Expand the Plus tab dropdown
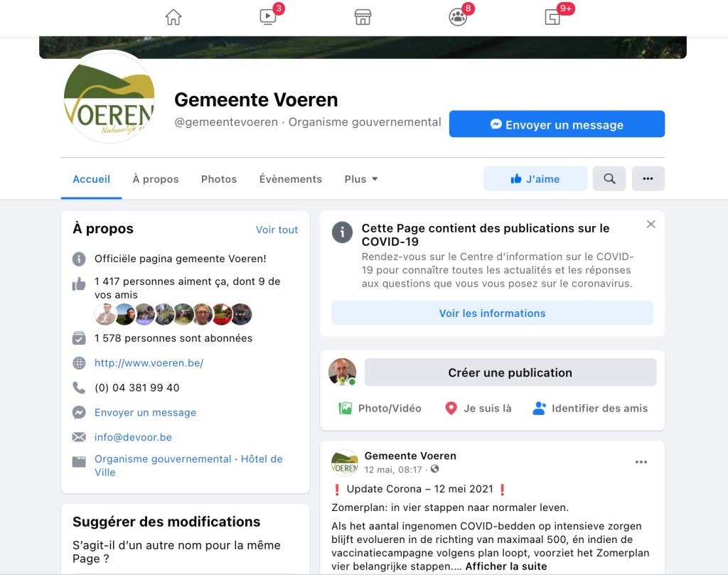Viewport: 728px width, 575px height. pyautogui.click(x=360, y=179)
